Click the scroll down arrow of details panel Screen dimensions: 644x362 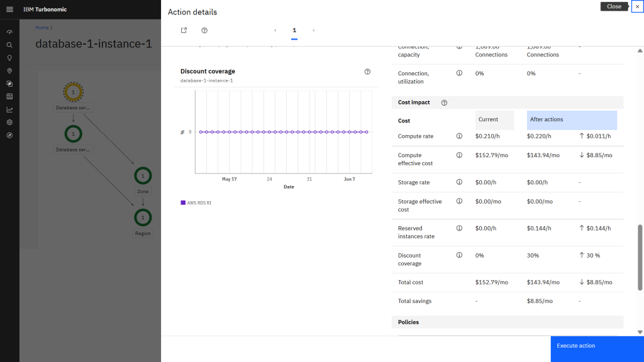pos(640,332)
